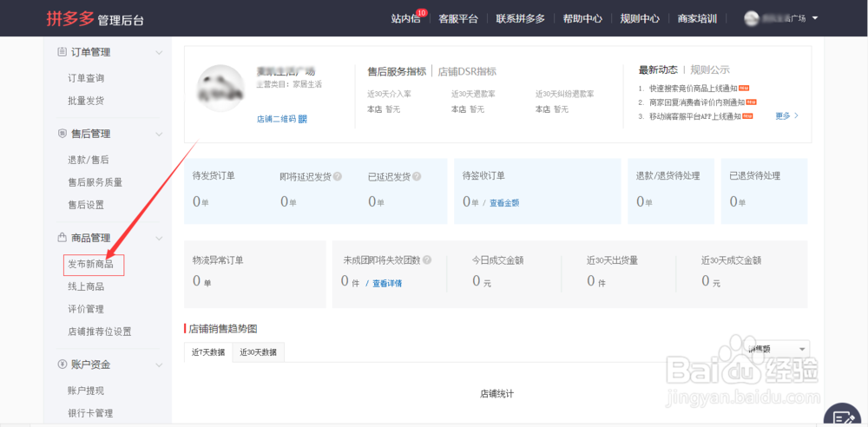This screenshot has width=868, height=427.
Task: Select the 近7天数据 tab
Action: (208, 352)
